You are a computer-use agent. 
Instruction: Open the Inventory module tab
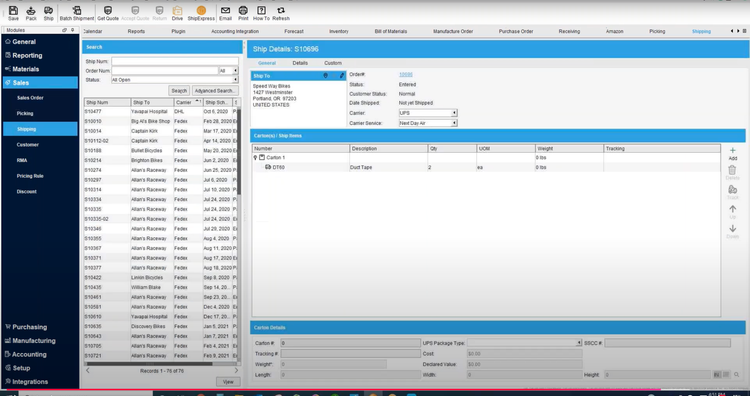339,32
